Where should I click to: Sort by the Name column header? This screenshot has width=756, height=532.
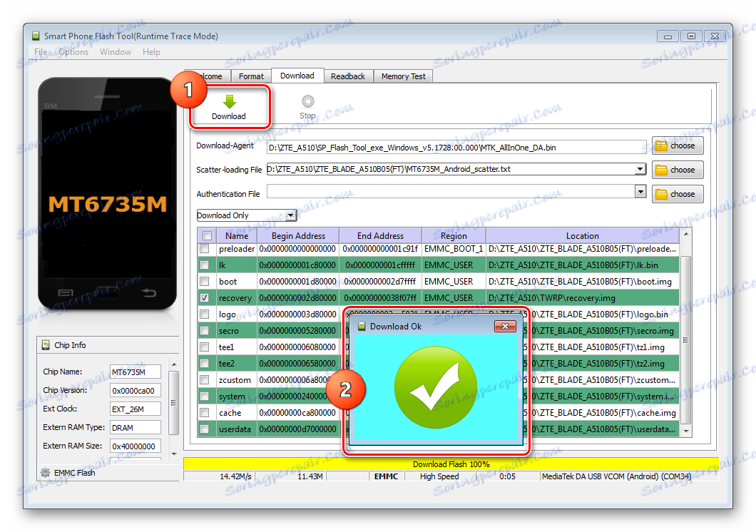point(237,235)
